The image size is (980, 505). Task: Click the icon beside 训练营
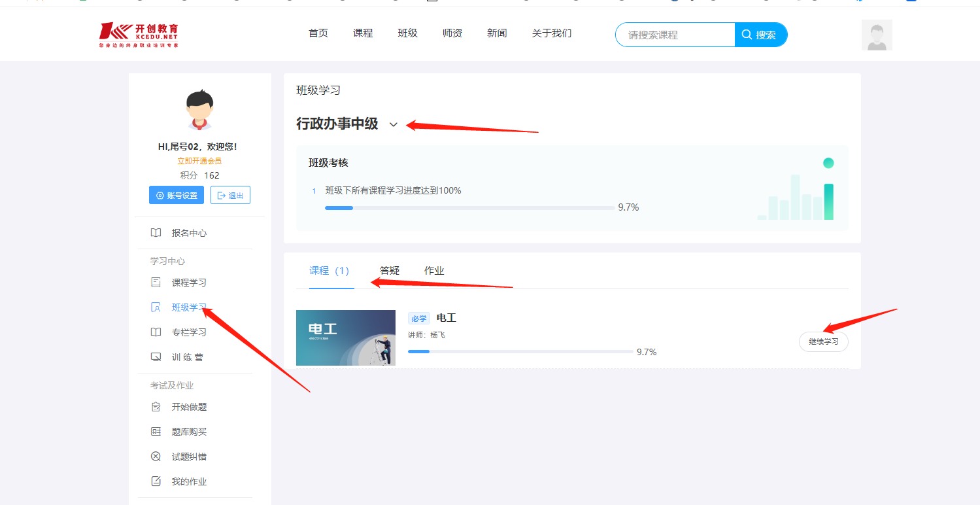(156, 357)
